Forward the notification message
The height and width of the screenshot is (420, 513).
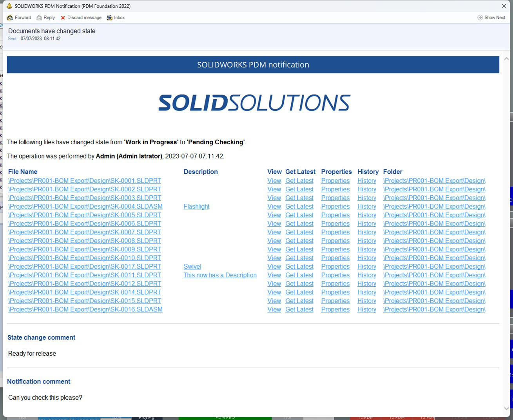[x=19, y=17]
